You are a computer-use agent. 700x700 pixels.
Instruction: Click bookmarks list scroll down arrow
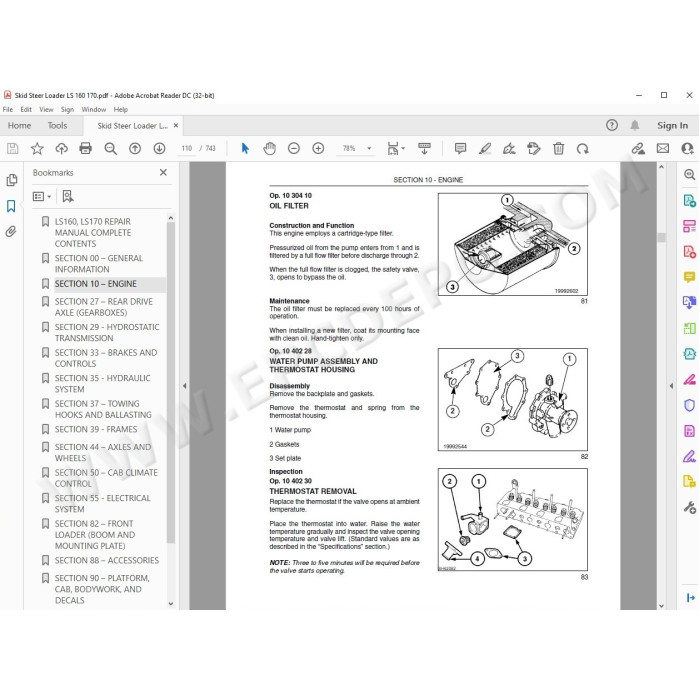tap(171, 604)
